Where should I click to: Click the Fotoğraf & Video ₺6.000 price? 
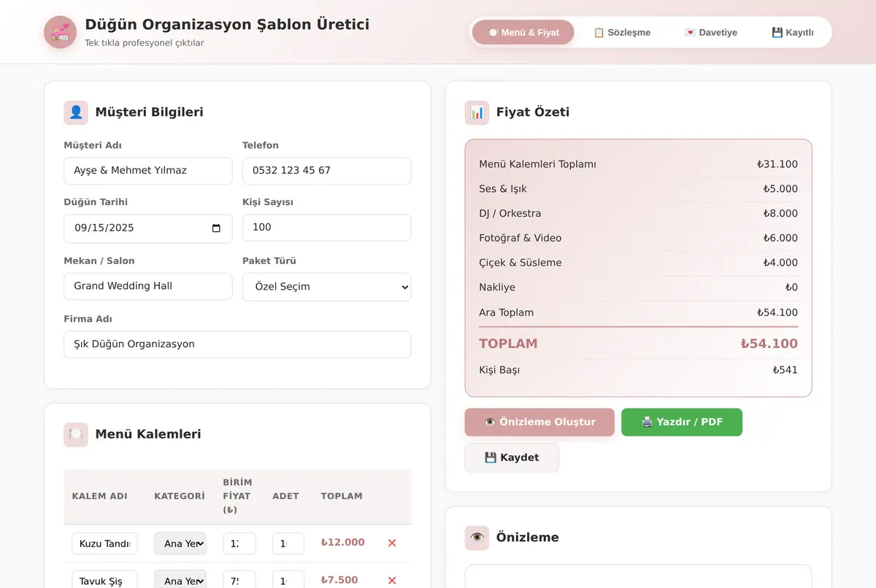(780, 239)
